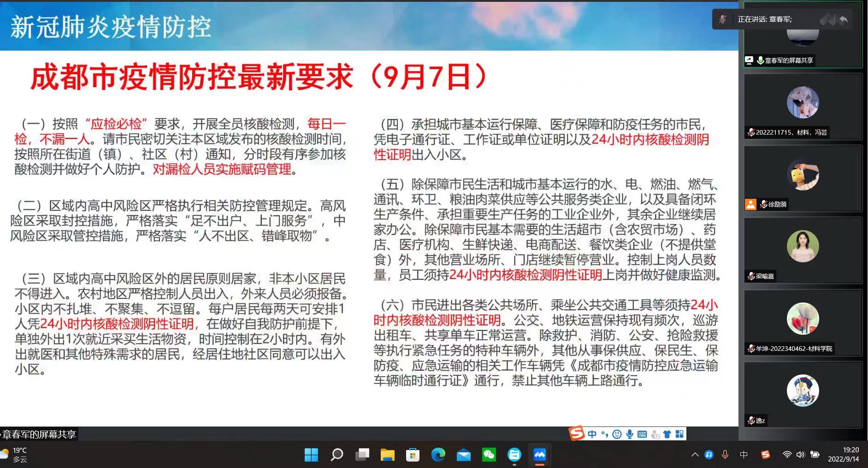868x468 pixels.
Task: Expand hidden system tray icons
Action: click(x=695, y=455)
